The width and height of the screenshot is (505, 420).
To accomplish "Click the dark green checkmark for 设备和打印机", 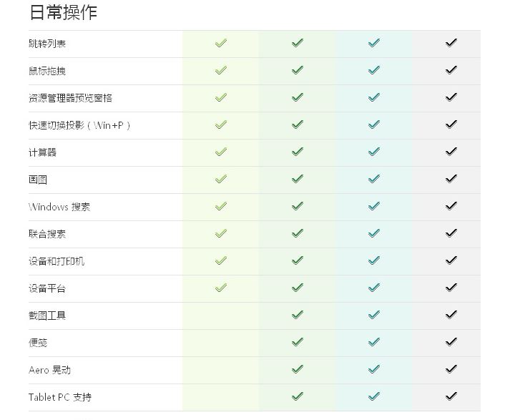I will [298, 260].
